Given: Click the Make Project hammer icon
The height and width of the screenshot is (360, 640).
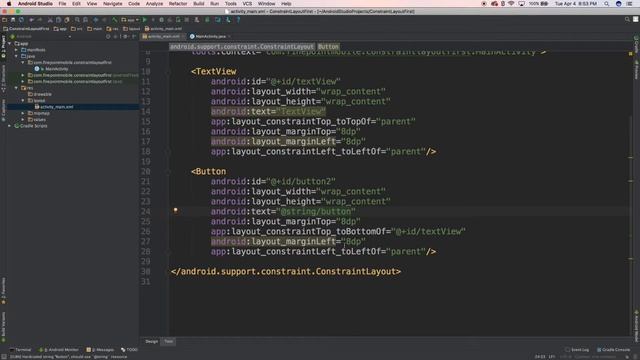Looking at the screenshot, I should (x=115, y=20).
